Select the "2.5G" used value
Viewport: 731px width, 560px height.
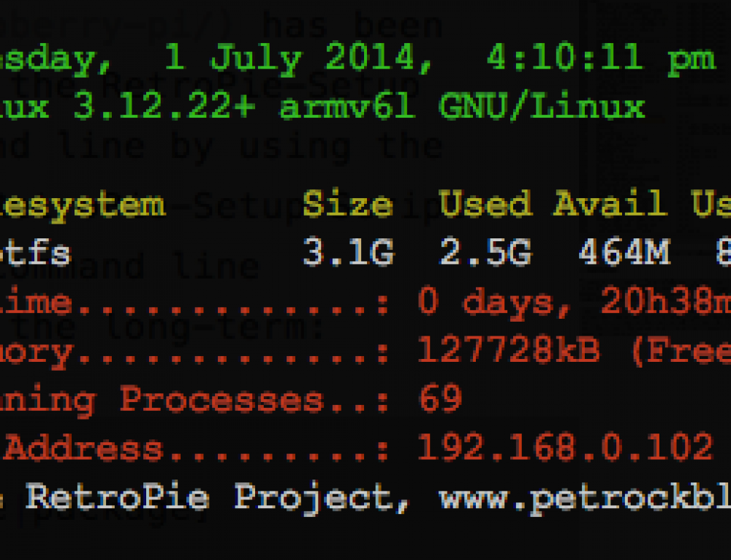(x=485, y=254)
